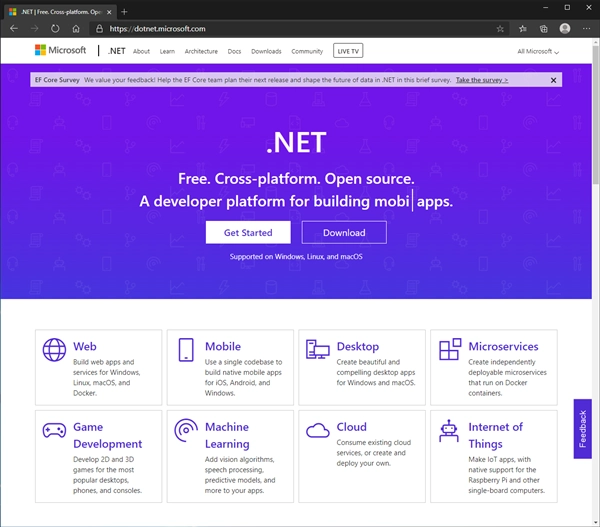600x527 pixels.
Task: Open the Game Development heading link
Action: click(108, 436)
